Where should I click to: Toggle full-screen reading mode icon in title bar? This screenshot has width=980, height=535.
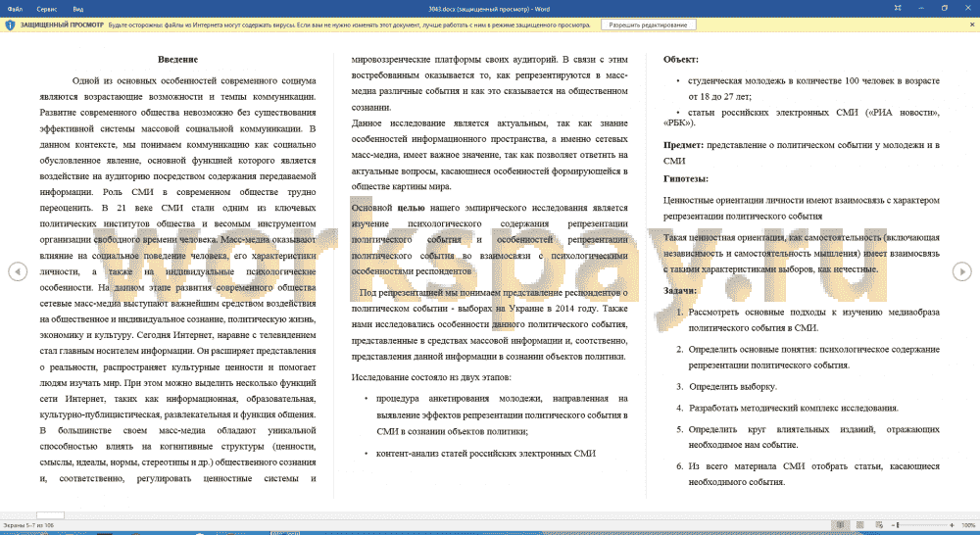(x=898, y=8)
